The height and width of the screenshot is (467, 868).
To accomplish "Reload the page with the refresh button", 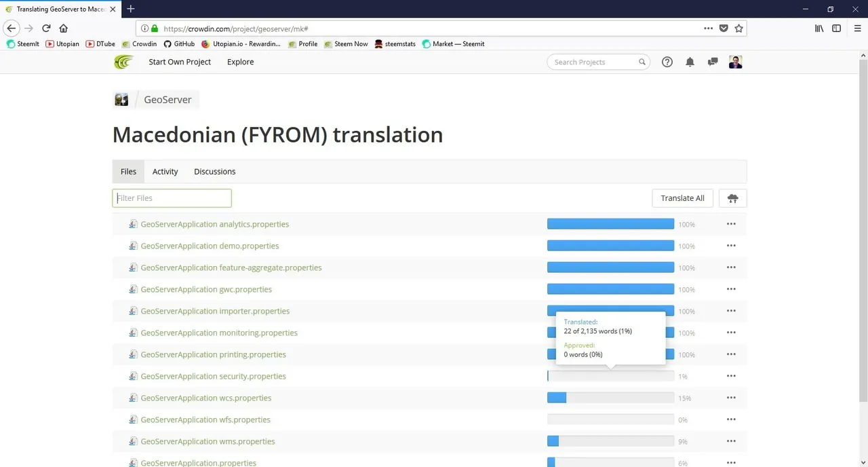I will [x=46, y=29].
